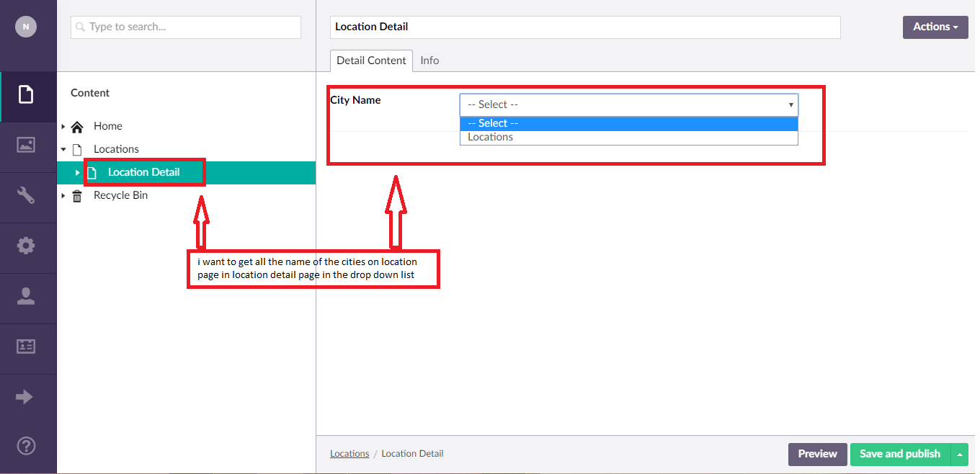The image size is (980, 474).
Task: Collapse the Locations tree node
Action: (63, 150)
